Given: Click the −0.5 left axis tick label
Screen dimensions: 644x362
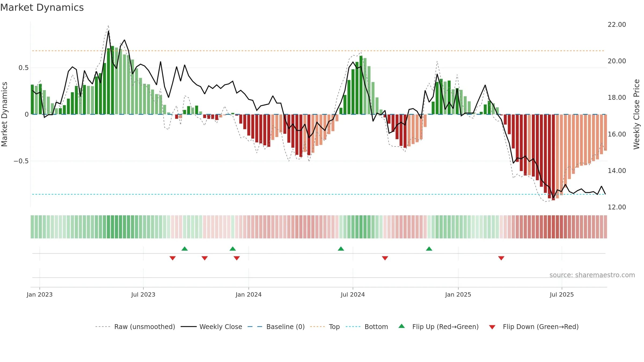Looking at the screenshot, I should click(21, 161).
